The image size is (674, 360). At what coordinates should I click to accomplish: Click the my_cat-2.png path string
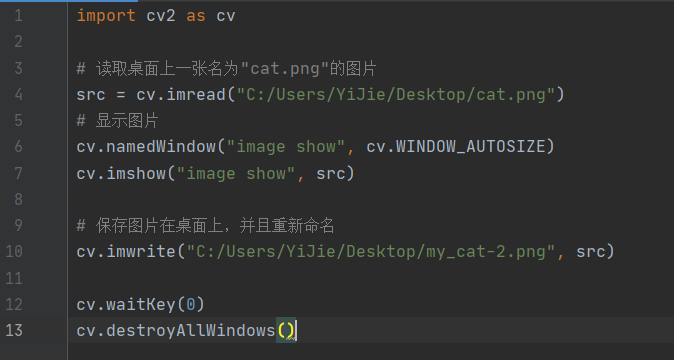coord(371,252)
